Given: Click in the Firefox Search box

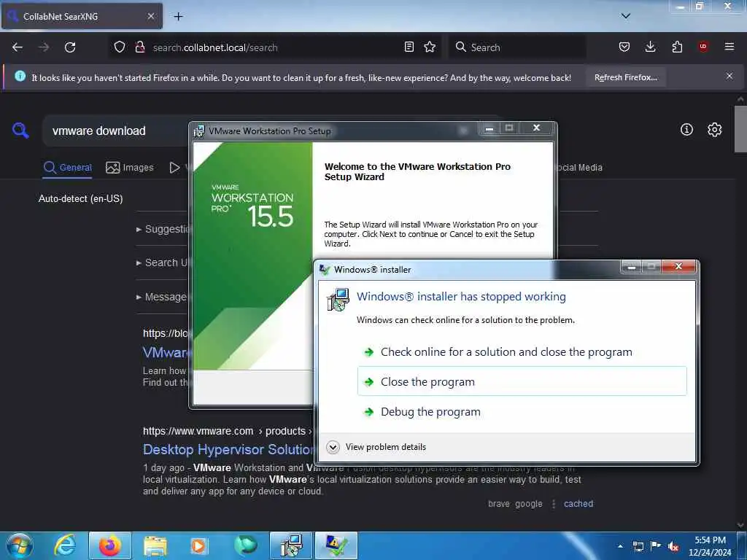Looking at the screenshot, I should (517, 47).
